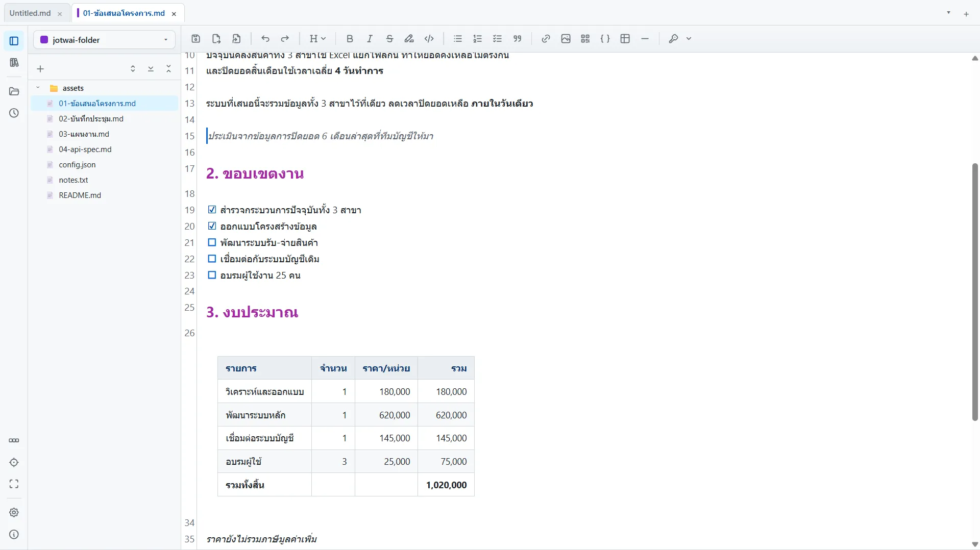The width and height of the screenshot is (980, 550).
Task: Open the info icon at bottom
Action: pos(14,534)
